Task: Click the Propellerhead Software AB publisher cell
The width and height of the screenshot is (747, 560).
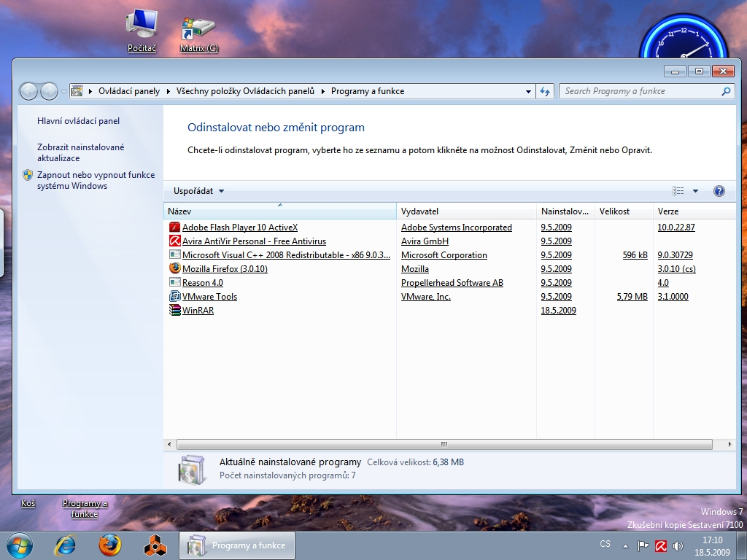Action: pos(452,282)
